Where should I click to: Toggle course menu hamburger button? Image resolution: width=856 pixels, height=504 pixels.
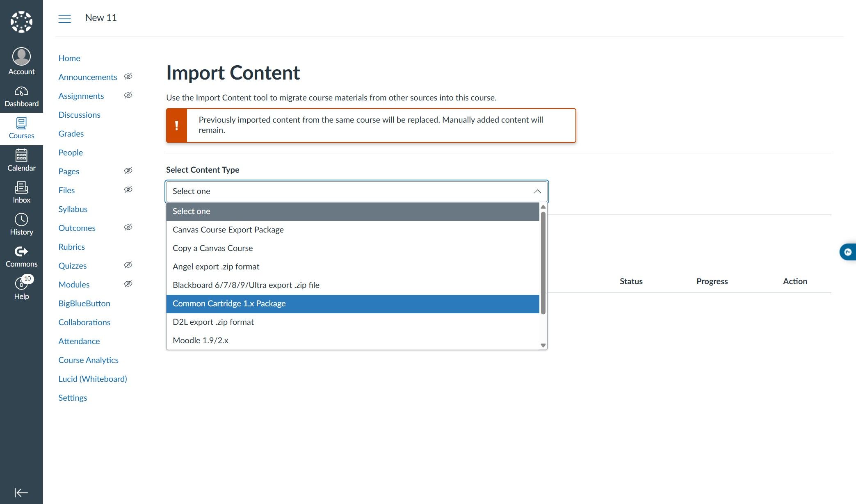click(64, 18)
